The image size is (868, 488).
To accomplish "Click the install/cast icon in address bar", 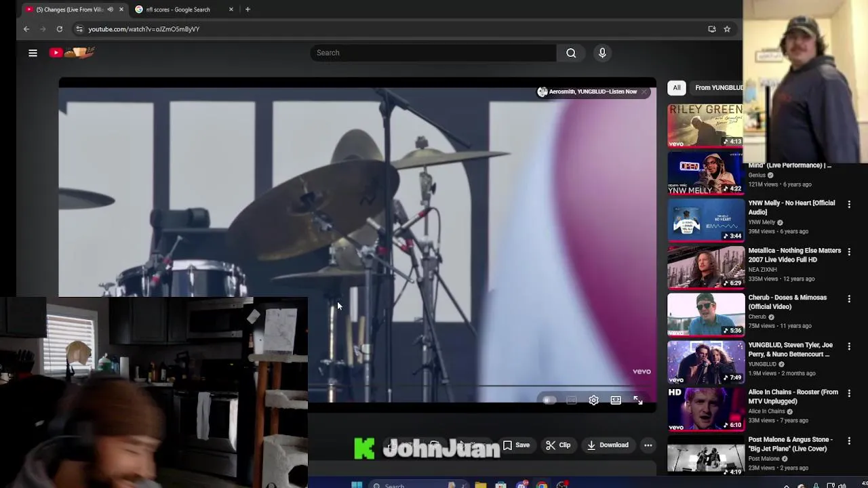I will pos(712,29).
